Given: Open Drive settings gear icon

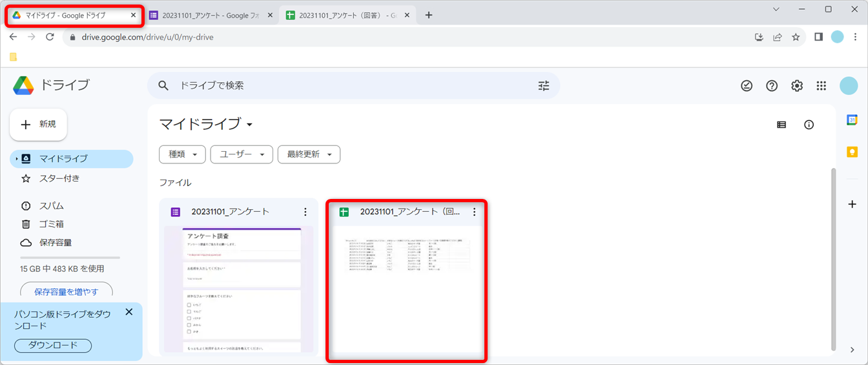Looking at the screenshot, I should pyautogui.click(x=797, y=86).
